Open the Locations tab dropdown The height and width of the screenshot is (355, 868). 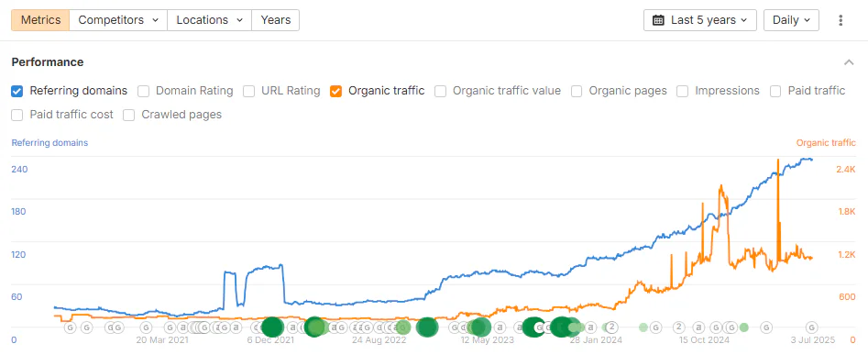209,20
